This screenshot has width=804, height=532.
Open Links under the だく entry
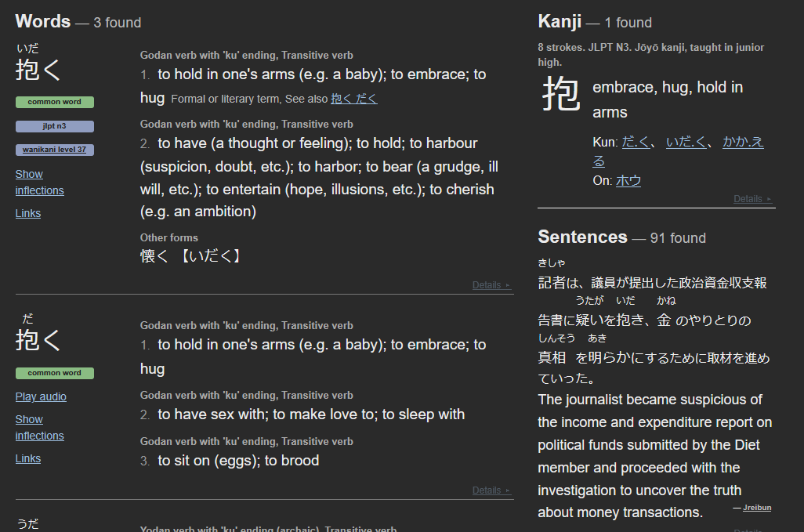pyautogui.click(x=27, y=458)
